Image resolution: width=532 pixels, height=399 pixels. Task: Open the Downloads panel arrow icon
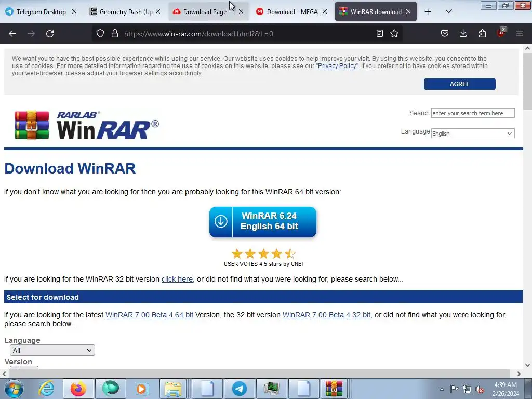463,34
